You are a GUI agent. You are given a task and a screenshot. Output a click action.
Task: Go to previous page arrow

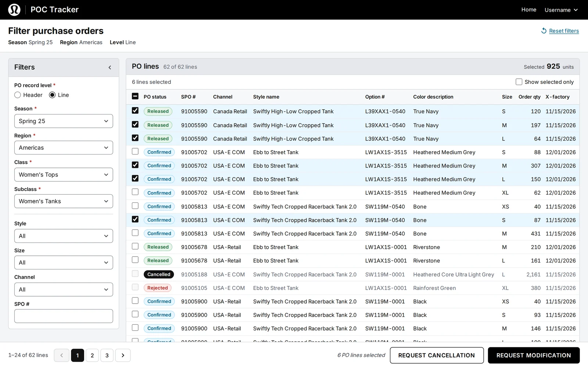coord(62,355)
